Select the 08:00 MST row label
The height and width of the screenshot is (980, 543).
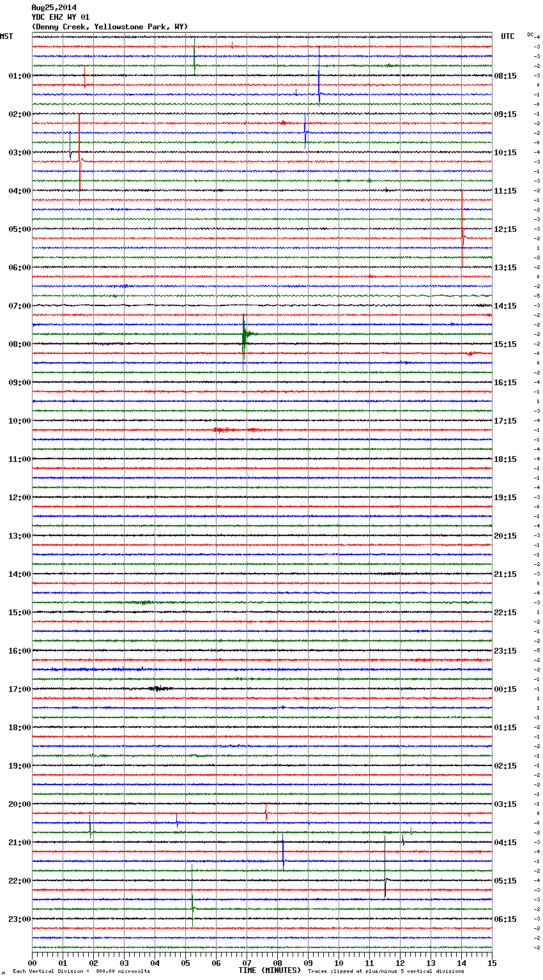coord(19,344)
